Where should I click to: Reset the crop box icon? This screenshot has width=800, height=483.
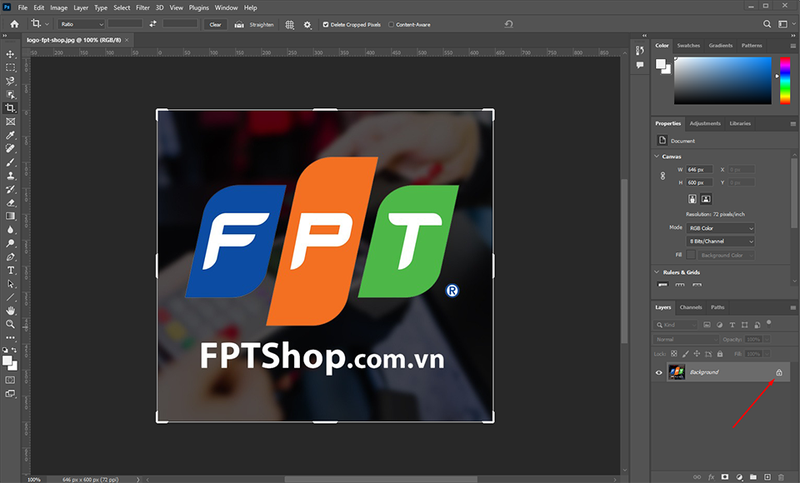point(509,24)
